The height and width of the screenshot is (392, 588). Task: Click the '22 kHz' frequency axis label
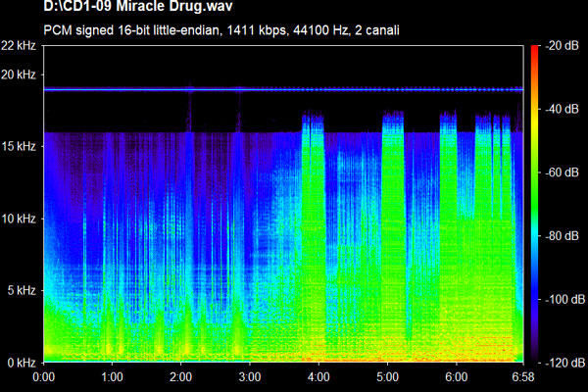[19, 46]
